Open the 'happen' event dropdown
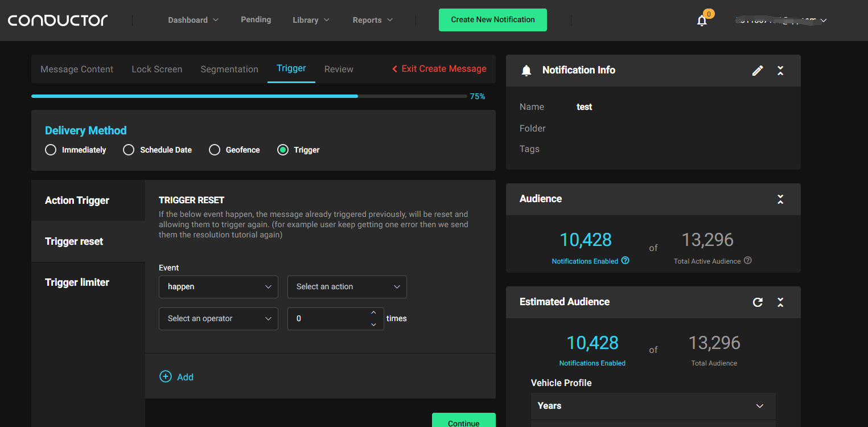Image resolution: width=868 pixels, height=427 pixels. click(219, 287)
